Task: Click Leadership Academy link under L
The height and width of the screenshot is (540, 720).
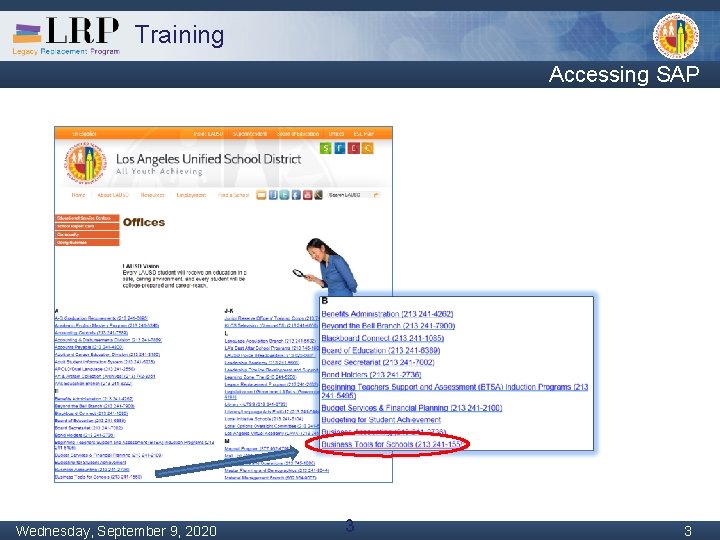Action: pyautogui.click(x=261, y=362)
